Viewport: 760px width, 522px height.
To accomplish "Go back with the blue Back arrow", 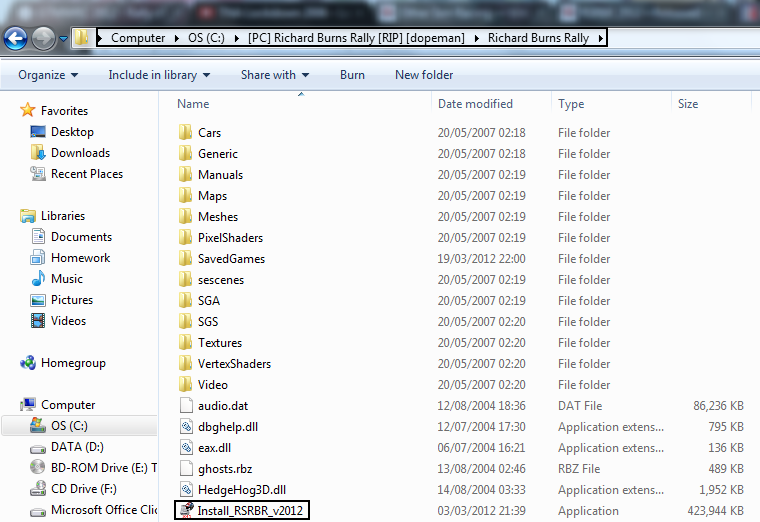I will [16, 38].
